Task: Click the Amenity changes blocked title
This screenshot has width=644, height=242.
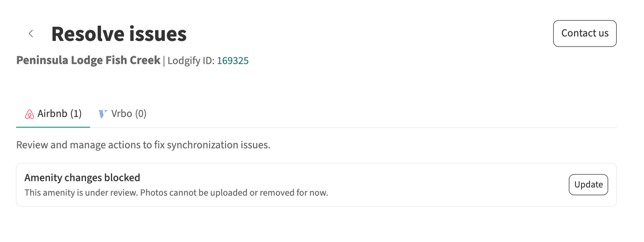Action: click(x=82, y=177)
